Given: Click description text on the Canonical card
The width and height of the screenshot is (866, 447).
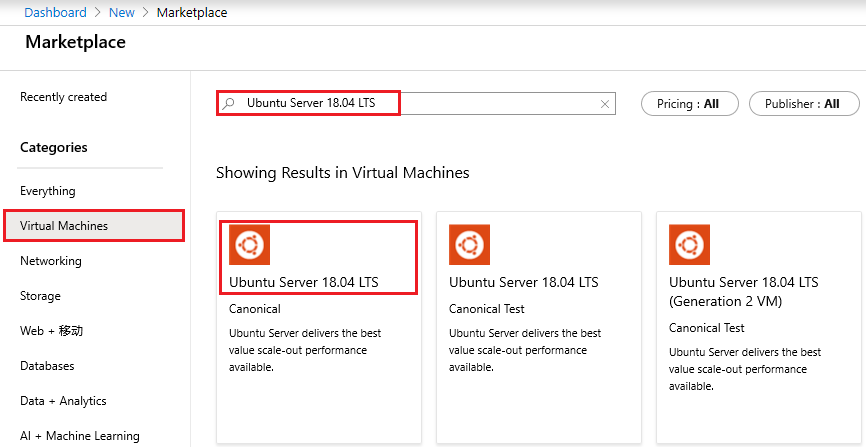Looking at the screenshot, I should [305, 350].
